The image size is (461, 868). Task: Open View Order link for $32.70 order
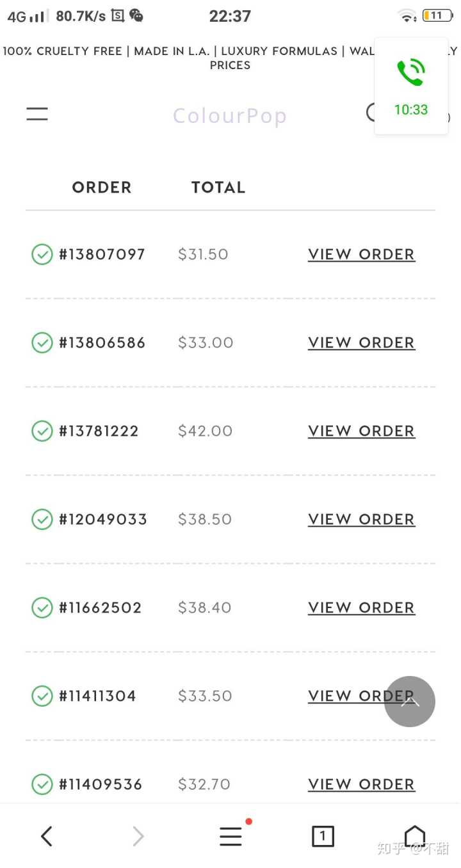click(361, 784)
